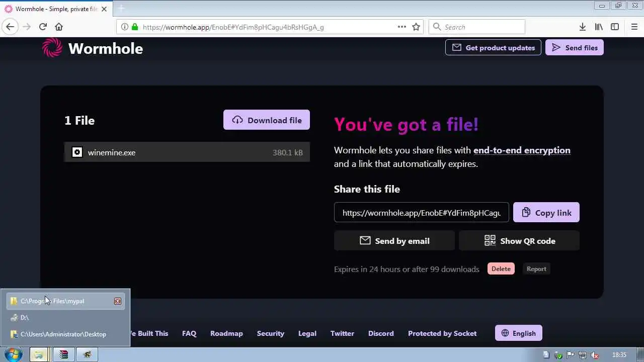Open the Library icon in browser toolbar

click(599, 27)
